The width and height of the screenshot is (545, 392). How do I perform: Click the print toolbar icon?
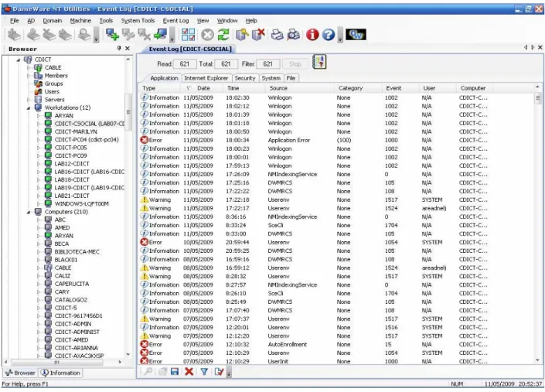277,35
